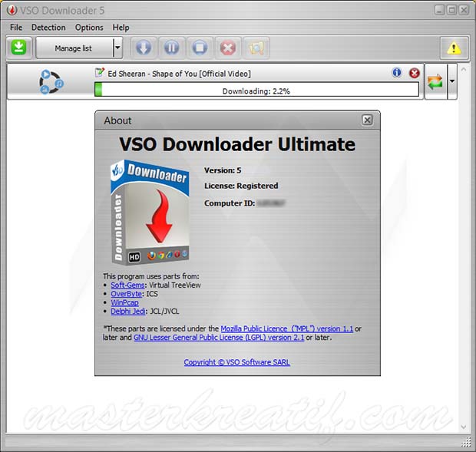Open the WinPcap link
This screenshot has height=452, width=476.
pos(125,302)
